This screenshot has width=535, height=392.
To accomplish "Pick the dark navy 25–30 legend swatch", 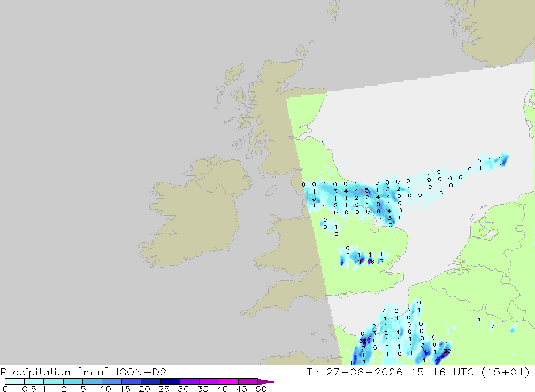I will [x=170, y=381].
